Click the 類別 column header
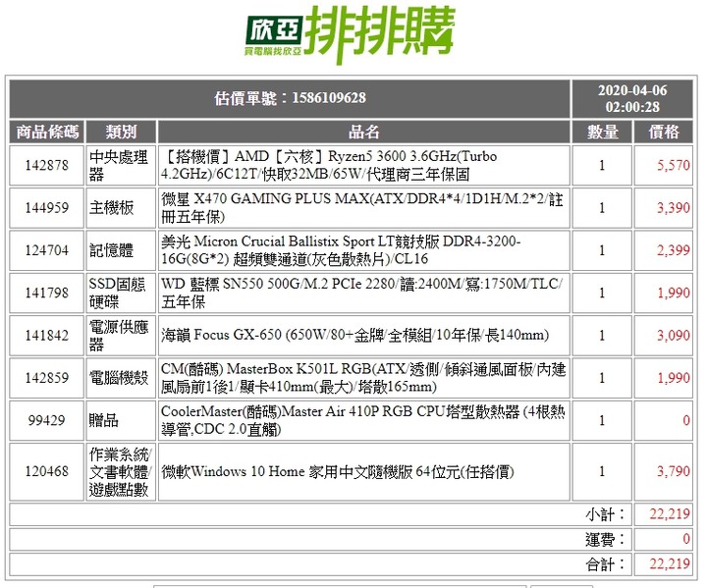The width and height of the screenshot is (707, 588). 121,133
